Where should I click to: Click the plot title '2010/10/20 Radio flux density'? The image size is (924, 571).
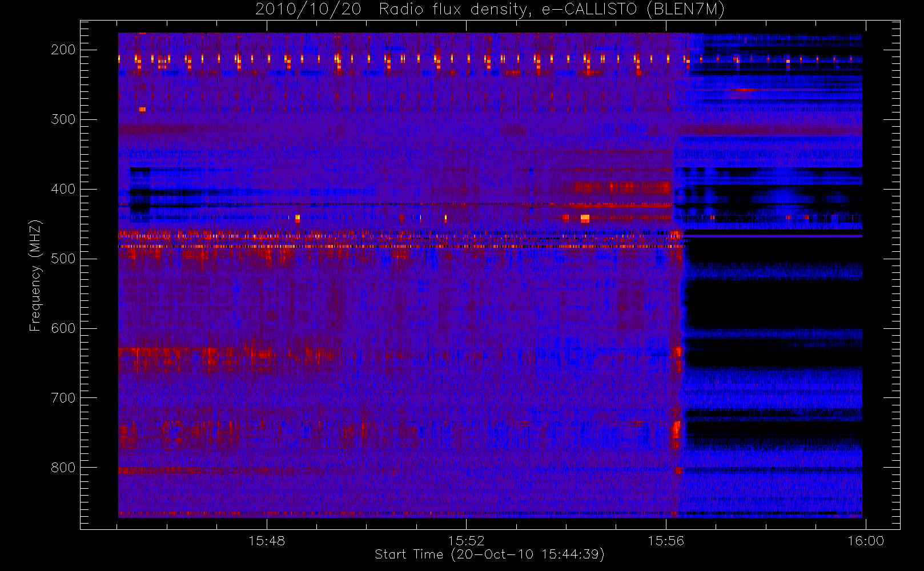coord(489,9)
